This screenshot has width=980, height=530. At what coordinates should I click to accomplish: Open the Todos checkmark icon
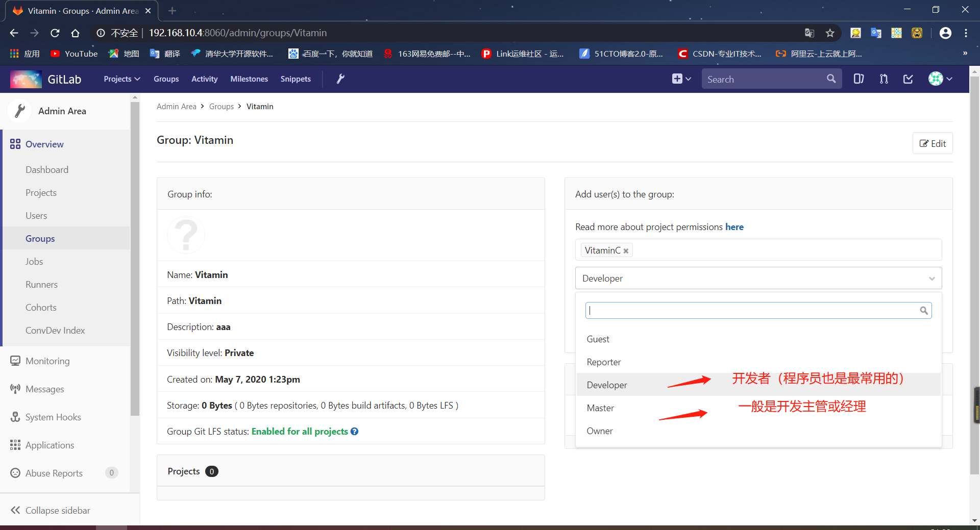(x=908, y=79)
